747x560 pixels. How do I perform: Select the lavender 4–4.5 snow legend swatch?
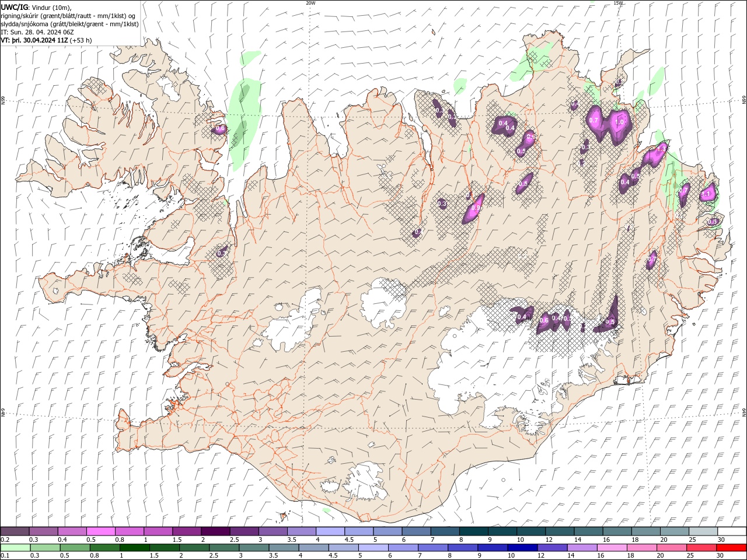[x=330, y=531]
